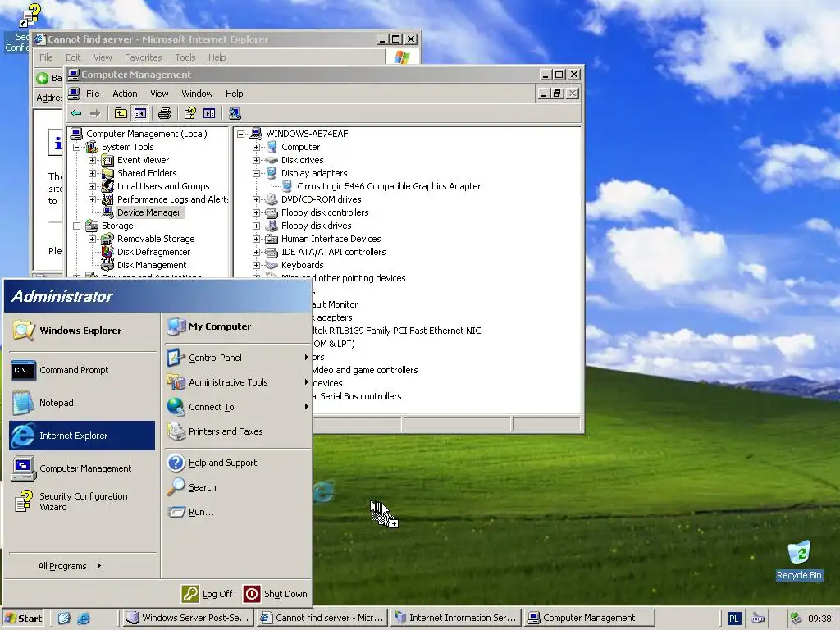The image size is (840, 630).
Task: Click the Forward arrow in Computer Management toolbar
Action: (x=95, y=113)
